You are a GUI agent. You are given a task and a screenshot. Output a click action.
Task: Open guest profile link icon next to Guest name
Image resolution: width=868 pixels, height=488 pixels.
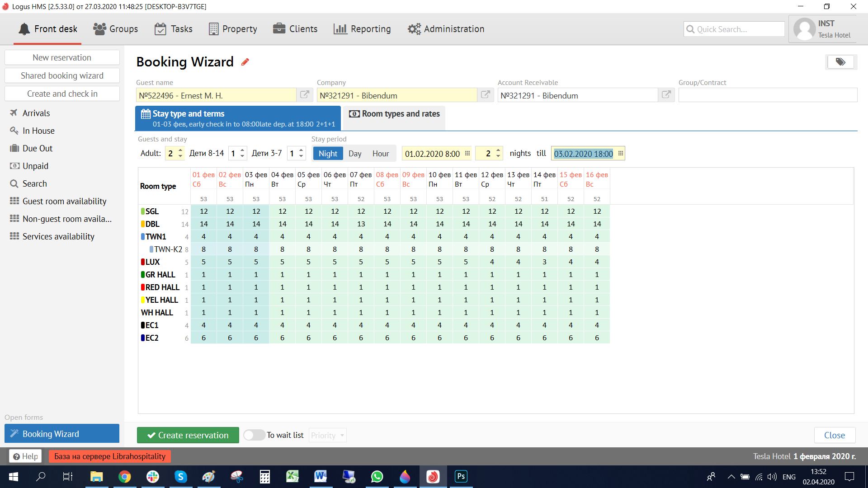point(305,95)
